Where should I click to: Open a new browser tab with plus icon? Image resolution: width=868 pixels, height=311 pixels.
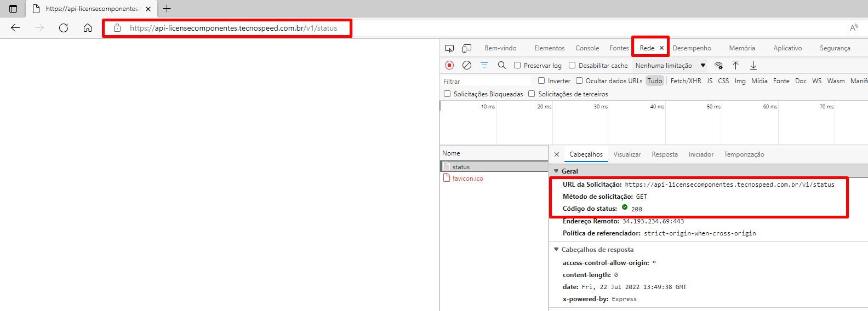167,9
